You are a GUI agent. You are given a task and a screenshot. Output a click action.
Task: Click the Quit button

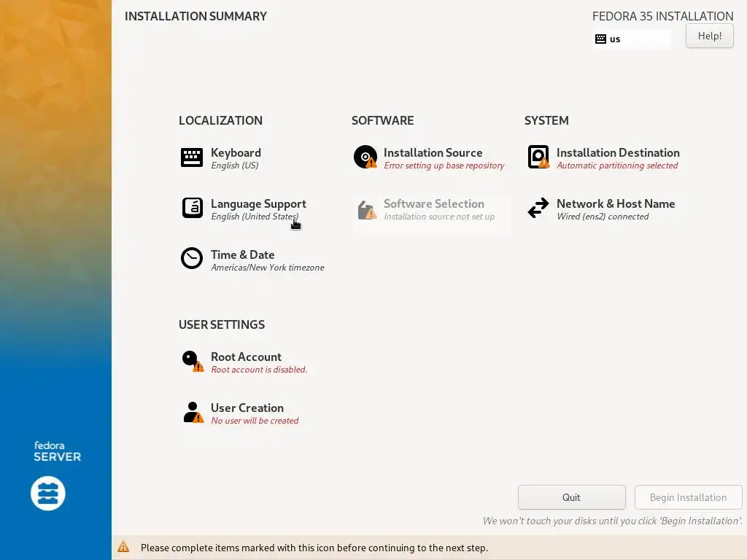point(572,497)
